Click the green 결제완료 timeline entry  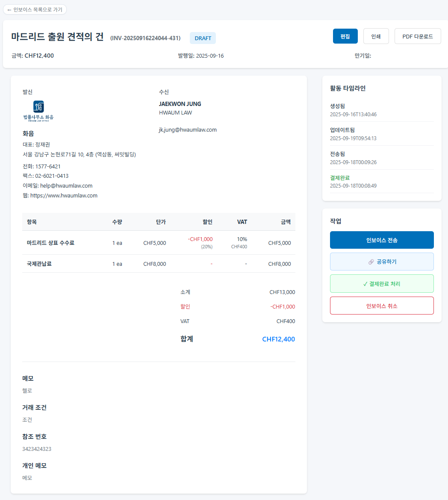[x=340, y=178]
